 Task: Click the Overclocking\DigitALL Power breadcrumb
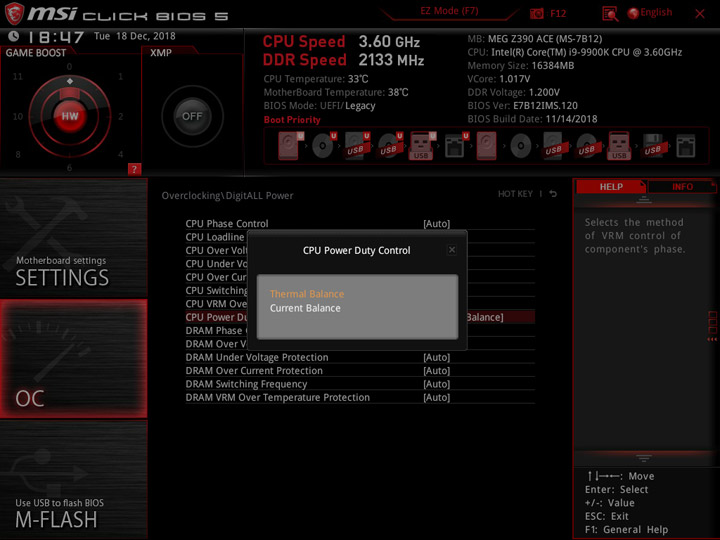227,196
